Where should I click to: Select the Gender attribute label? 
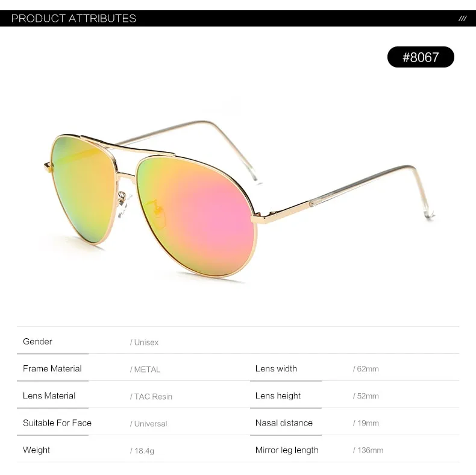point(37,341)
